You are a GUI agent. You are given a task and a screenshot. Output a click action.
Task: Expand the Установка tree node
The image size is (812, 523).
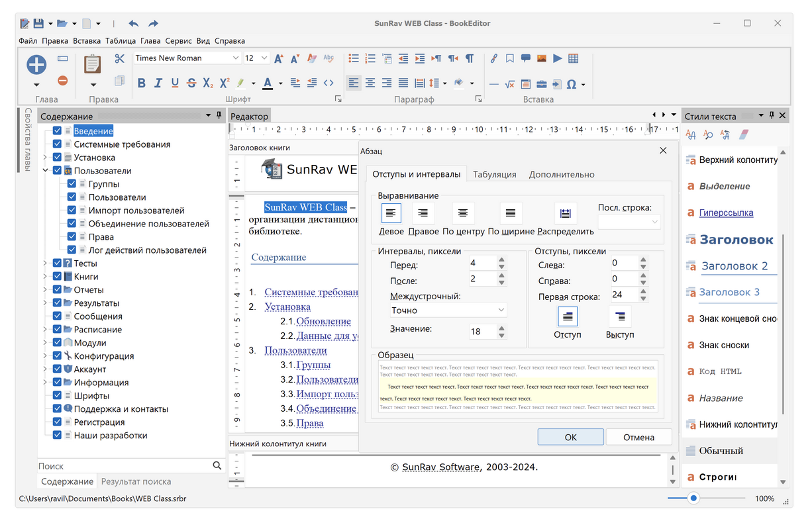(45, 158)
